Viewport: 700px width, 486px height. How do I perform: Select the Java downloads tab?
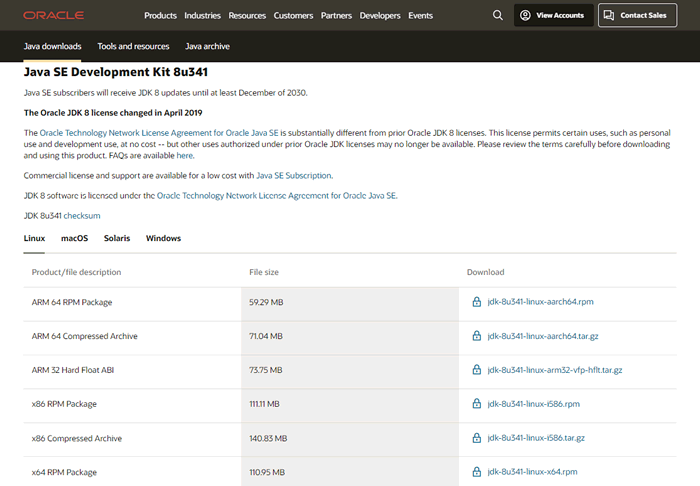52,46
